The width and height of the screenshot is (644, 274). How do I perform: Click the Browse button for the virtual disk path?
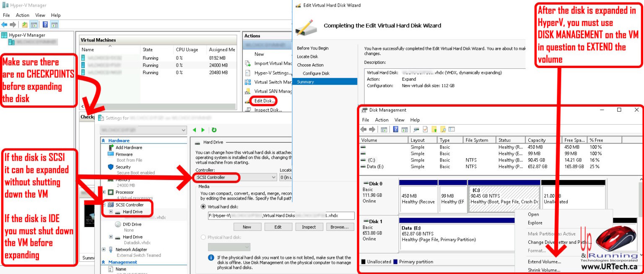tap(340, 227)
